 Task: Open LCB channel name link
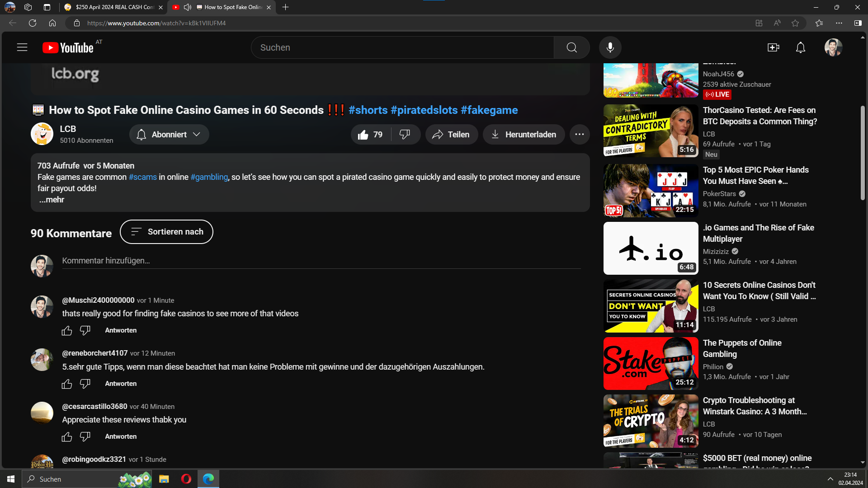coord(68,129)
